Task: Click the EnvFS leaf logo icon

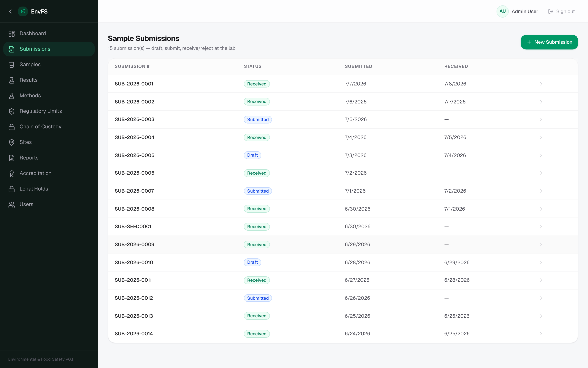Action: (23, 11)
